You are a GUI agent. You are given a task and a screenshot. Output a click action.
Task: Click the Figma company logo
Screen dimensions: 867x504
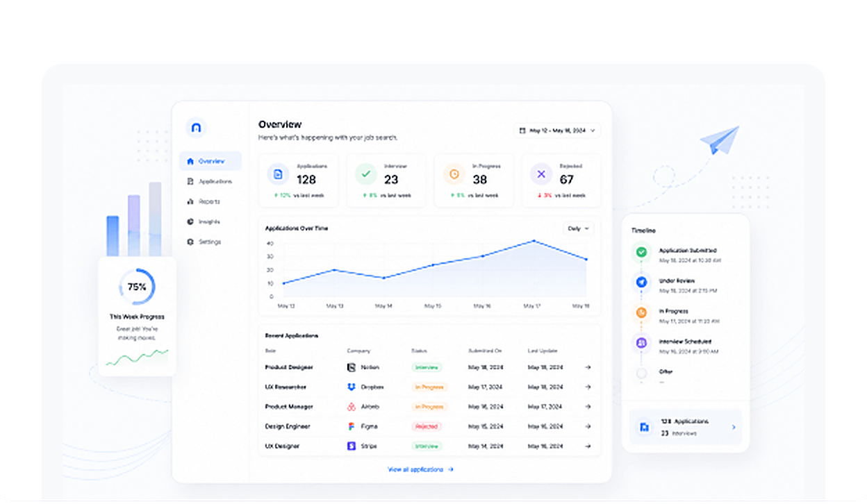coord(351,426)
